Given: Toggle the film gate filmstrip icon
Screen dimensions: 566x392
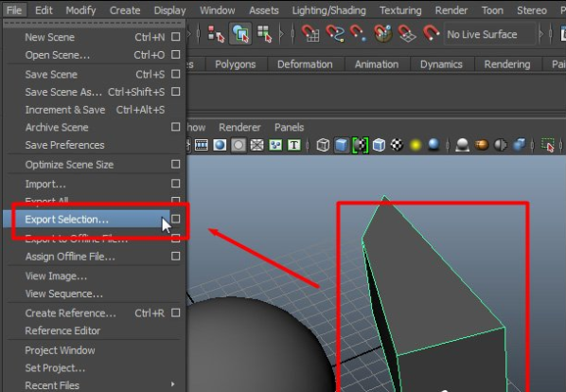Looking at the screenshot, I should click(201, 145).
